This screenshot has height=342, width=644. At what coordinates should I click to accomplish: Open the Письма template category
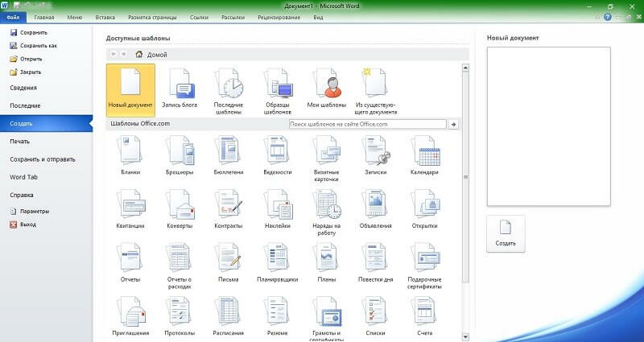(x=229, y=262)
